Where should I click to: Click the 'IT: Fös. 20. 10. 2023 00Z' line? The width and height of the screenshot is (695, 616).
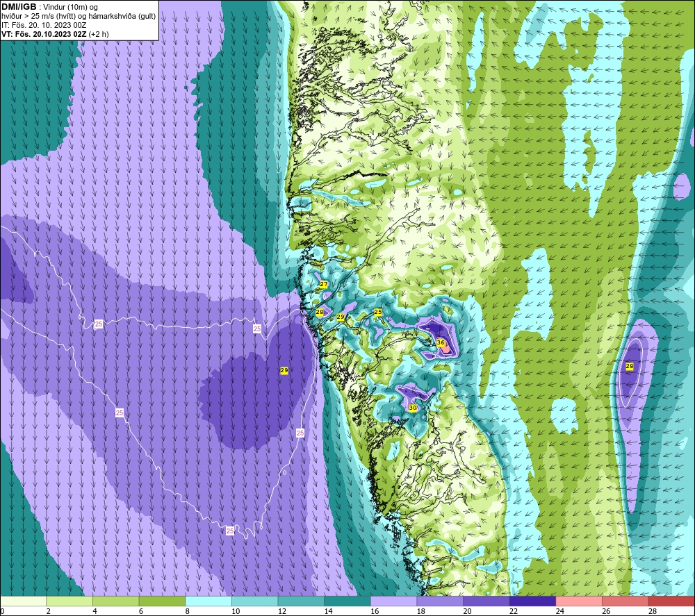[44, 25]
